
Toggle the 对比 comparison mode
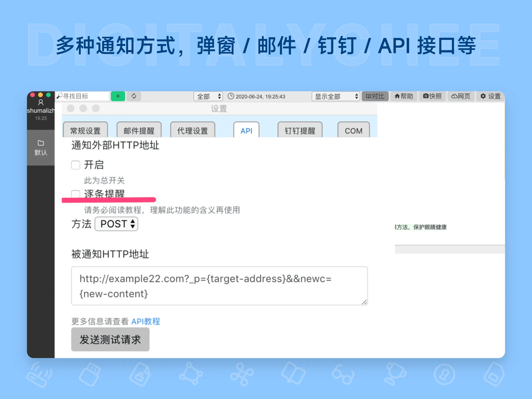(x=375, y=96)
